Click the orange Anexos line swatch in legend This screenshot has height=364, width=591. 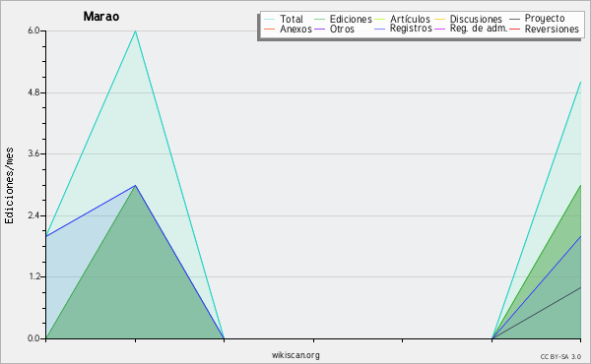(x=270, y=29)
